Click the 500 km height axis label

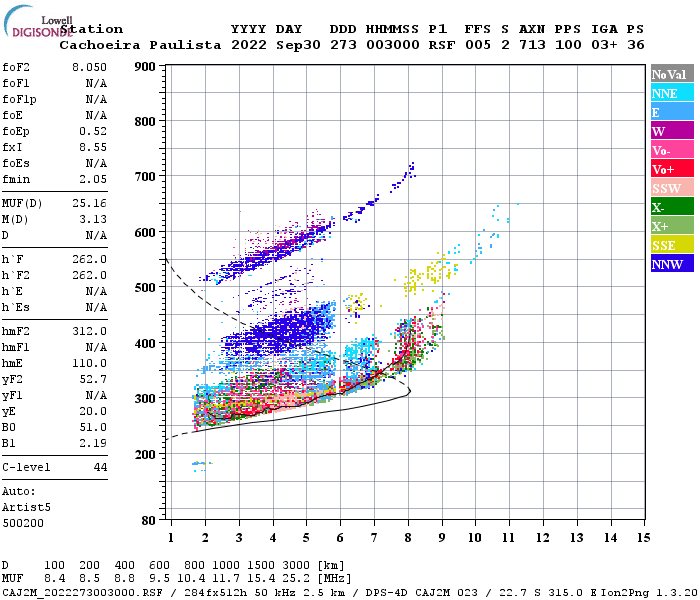(x=145, y=288)
